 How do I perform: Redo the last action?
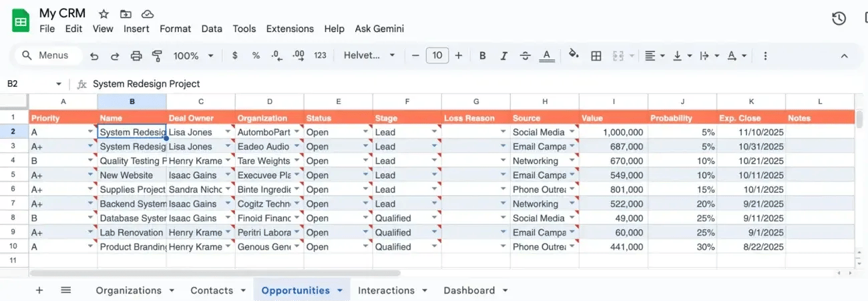[115, 56]
